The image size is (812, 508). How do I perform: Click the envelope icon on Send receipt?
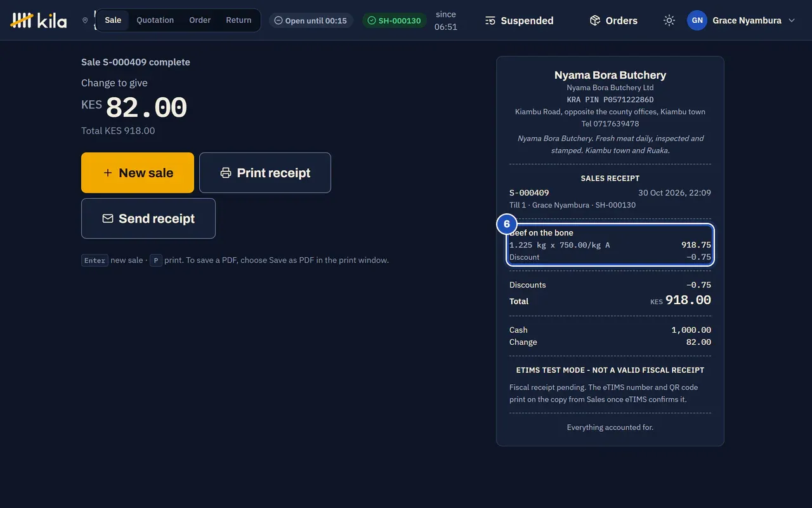108,218
